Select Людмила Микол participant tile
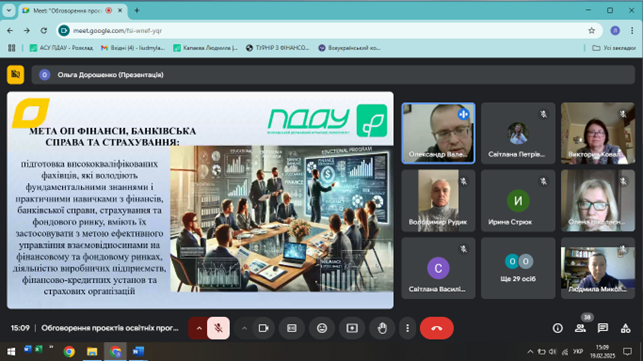 (598, 268)
